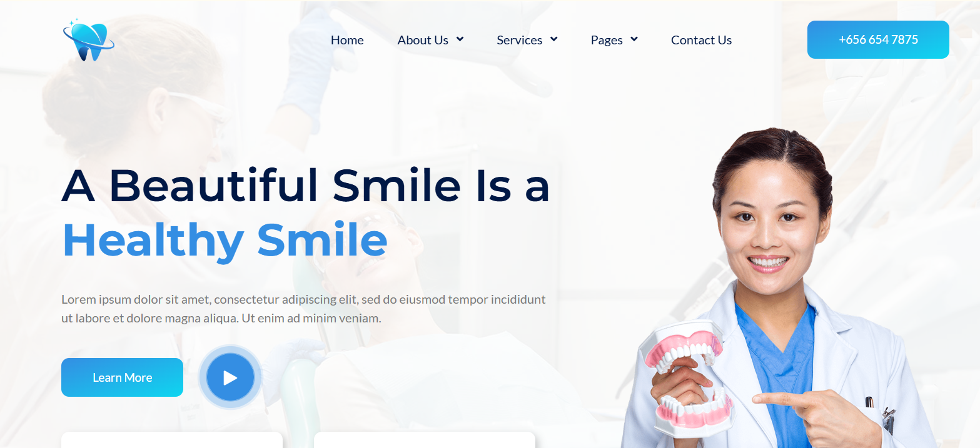Expand the About Us dropdown chevron

tap(460, 39)
